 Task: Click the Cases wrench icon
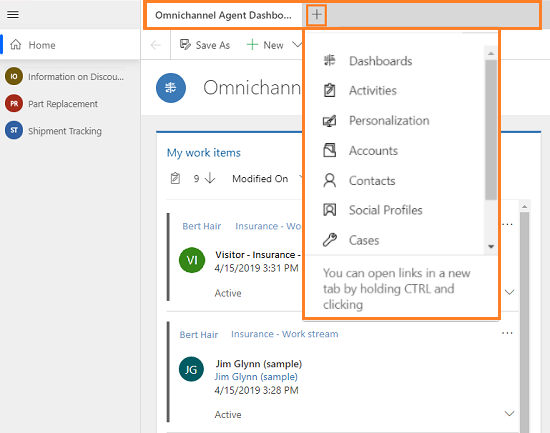click(329, 240)
